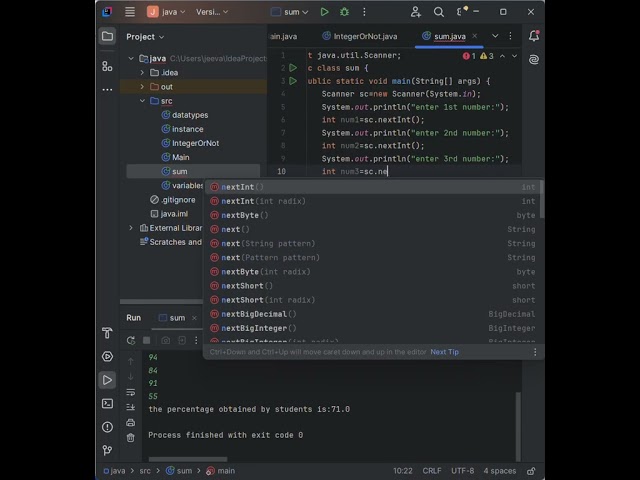Click the 10:22 caret position
Image resolution: width=640 pixels, height=480 pixels.
click(402, 471)
